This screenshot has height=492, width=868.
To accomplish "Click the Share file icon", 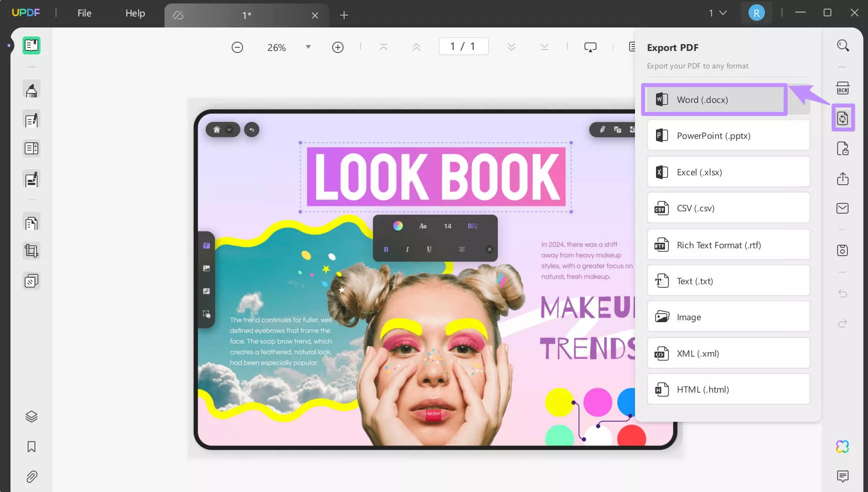I will click(x=842, y=179).
